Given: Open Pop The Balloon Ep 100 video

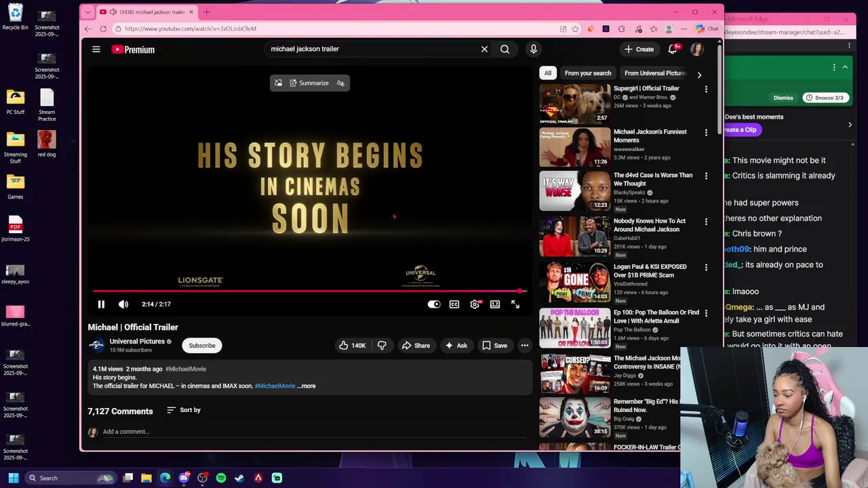Looking at the screenshot, I should (575, 328).
